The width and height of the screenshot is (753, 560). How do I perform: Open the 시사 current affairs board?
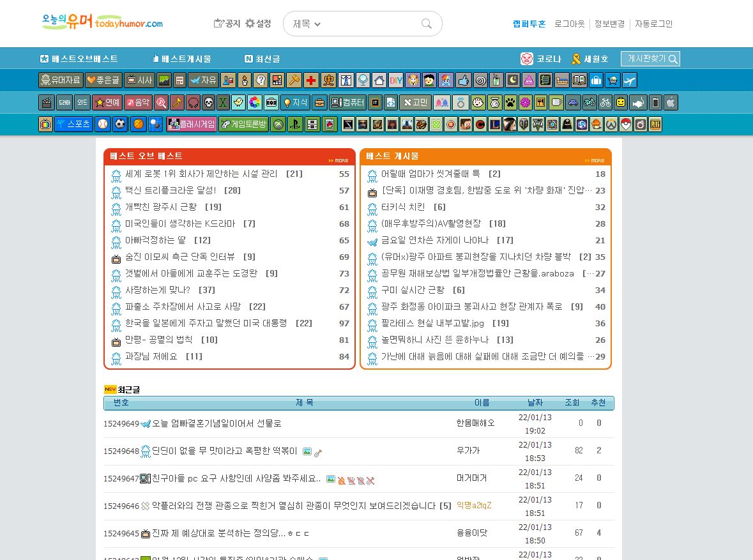coord(139,80)
